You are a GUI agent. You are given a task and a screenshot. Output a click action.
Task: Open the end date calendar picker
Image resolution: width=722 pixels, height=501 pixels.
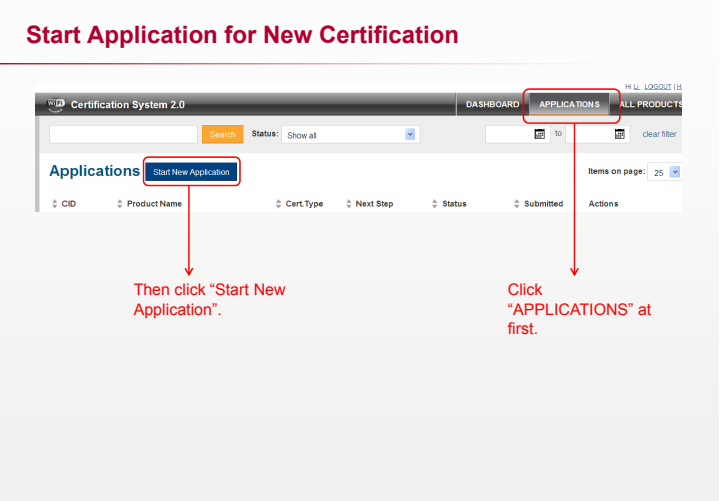coord(620,134)
